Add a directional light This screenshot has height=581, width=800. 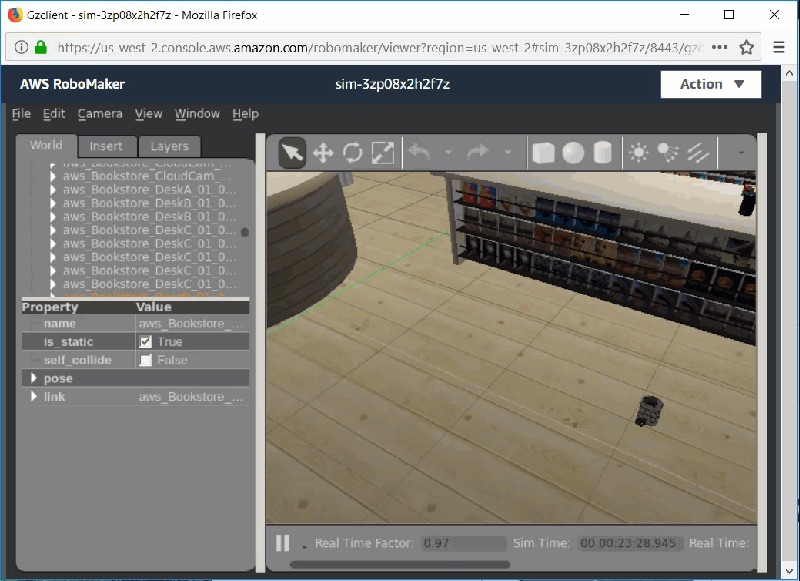[x=698, y=152]
